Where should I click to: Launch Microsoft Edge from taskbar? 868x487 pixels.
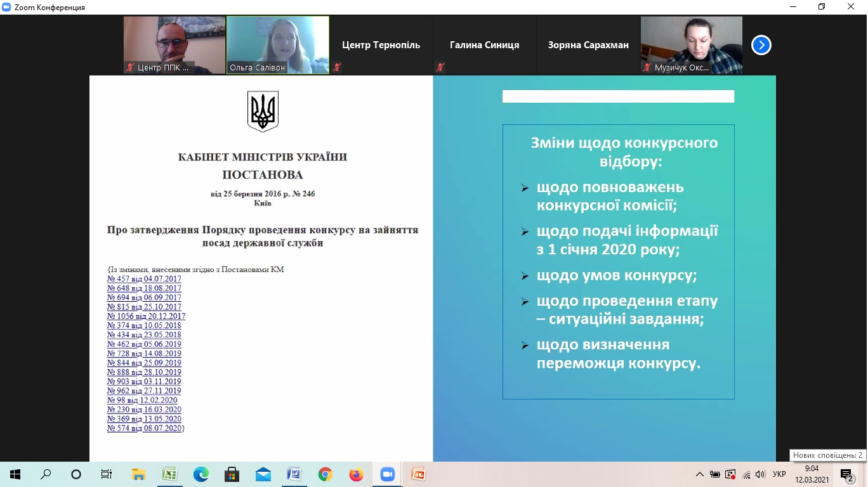(x=201, y=474)
